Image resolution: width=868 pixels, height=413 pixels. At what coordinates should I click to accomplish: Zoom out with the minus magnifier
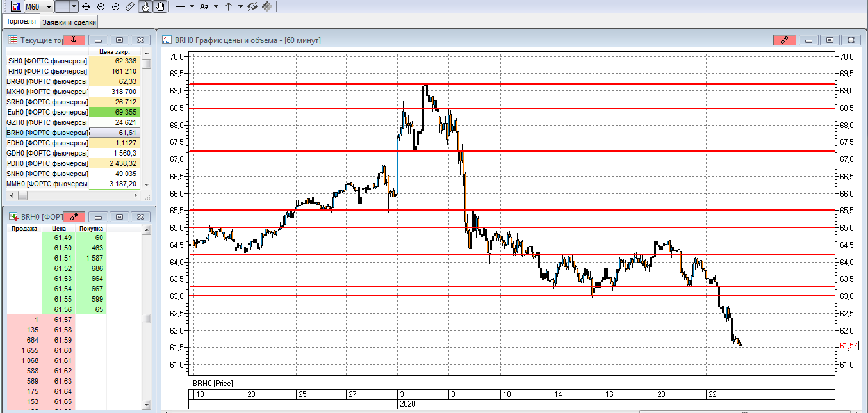coord(115,6)
